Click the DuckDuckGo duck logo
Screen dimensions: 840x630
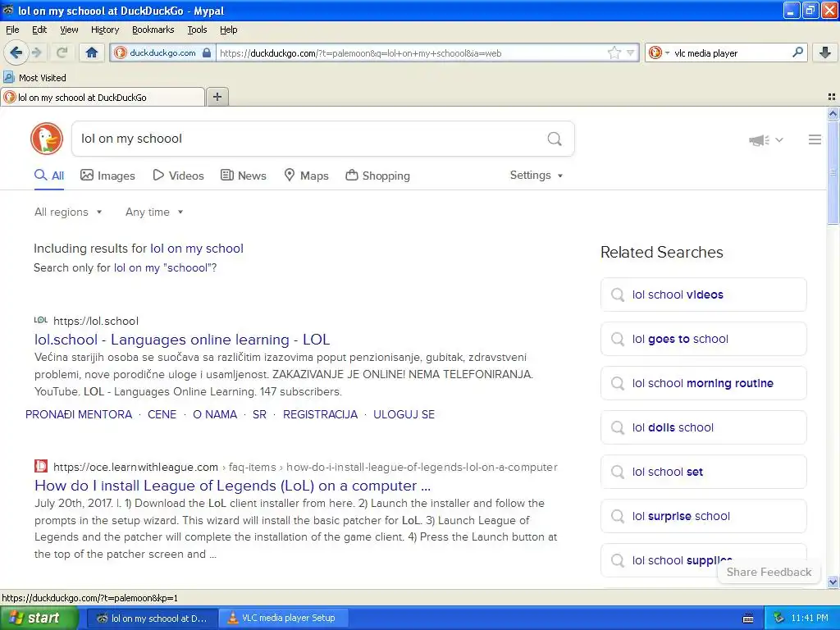coord(47,139)
